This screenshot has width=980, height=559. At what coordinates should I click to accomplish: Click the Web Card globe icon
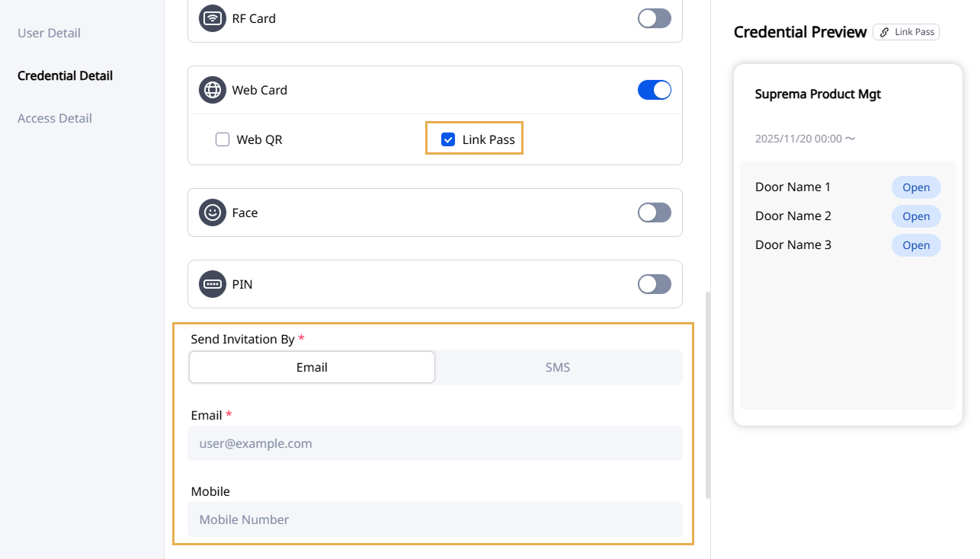pos(213,90)
